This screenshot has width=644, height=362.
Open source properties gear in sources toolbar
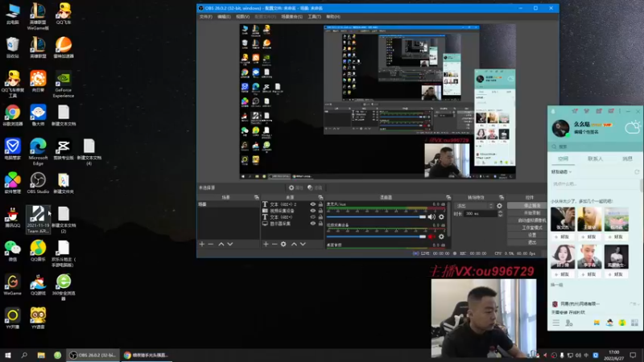click(x=283, y=245)
